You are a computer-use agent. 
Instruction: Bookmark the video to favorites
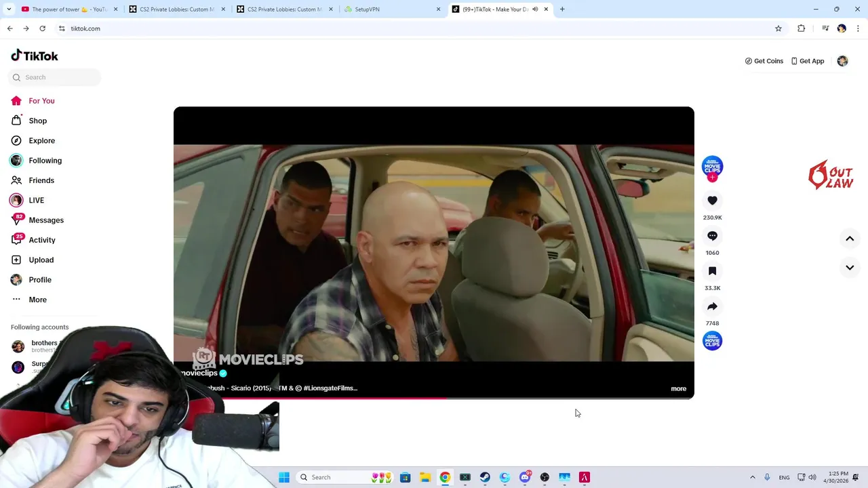[712, 271]
